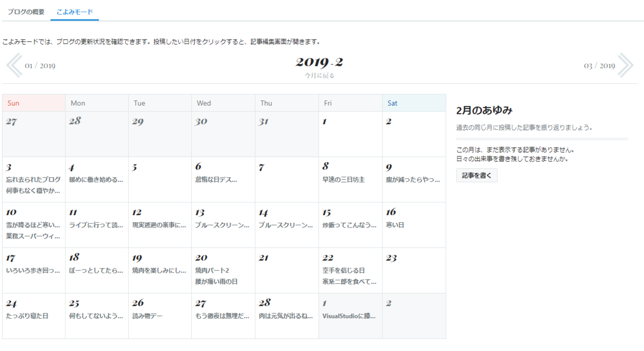This screenshot has width=644, height=351.
Task: Select Saturday February 2 in first week
Action: [x=414, y=134]
